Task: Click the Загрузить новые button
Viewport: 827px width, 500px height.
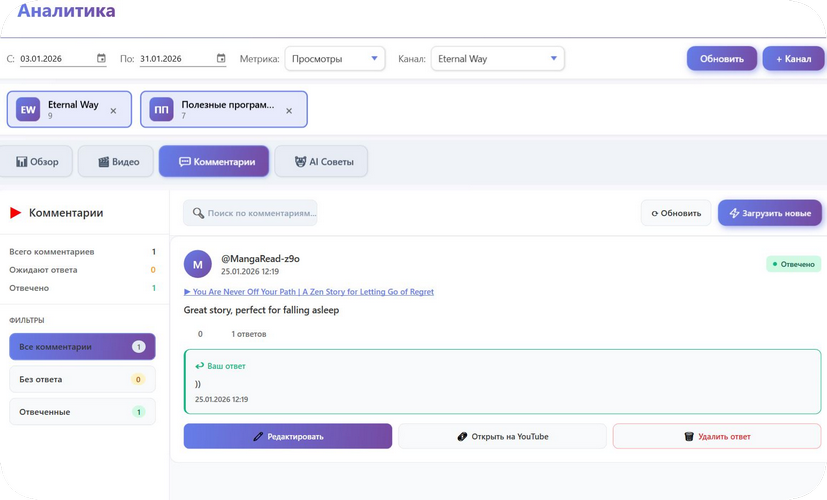Action: [769, 213]
